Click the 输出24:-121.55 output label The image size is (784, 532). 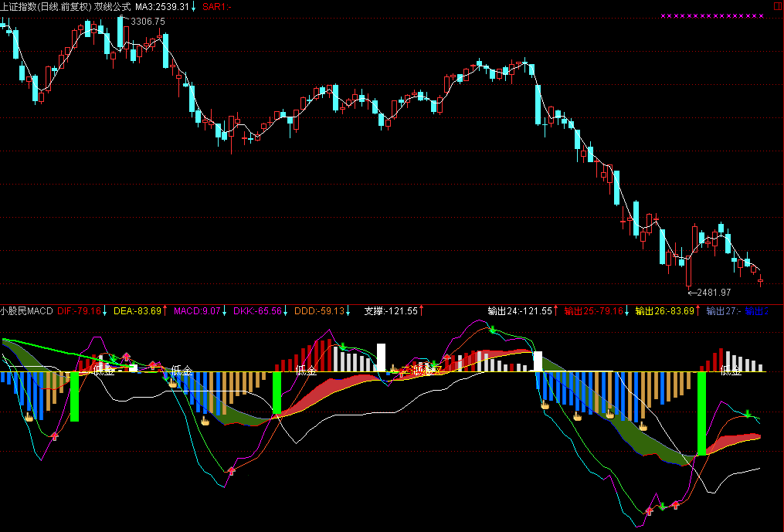[x=520, y=311]
